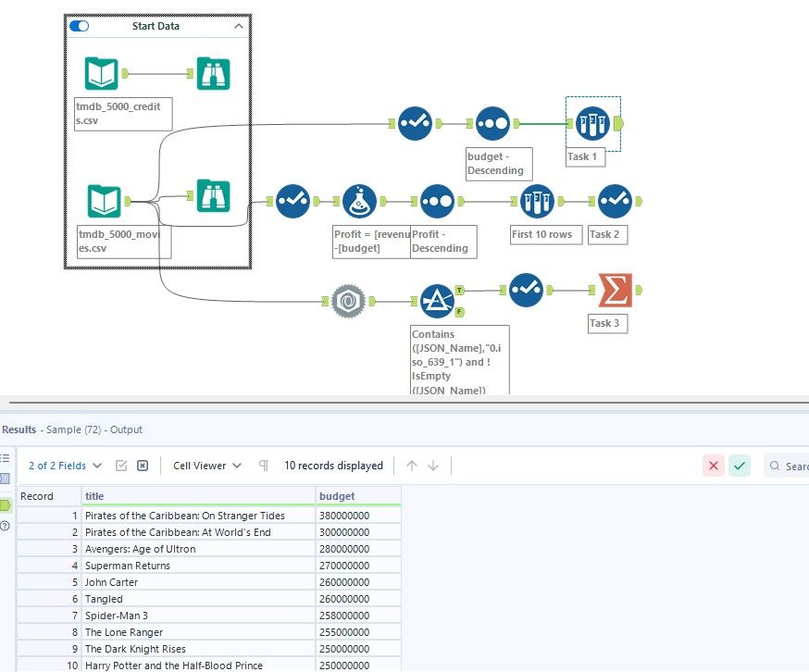Screen dimensions: 809x672
Task: Select the cell Avengers: Age of Ultron
Action: (x=198, y=549)
